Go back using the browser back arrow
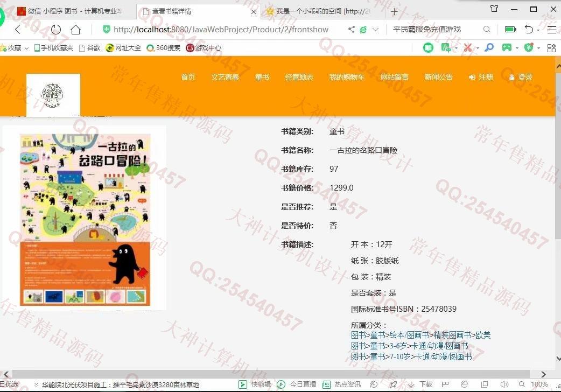The width and height of the screenshot is (561, 392). click(18, 30)
